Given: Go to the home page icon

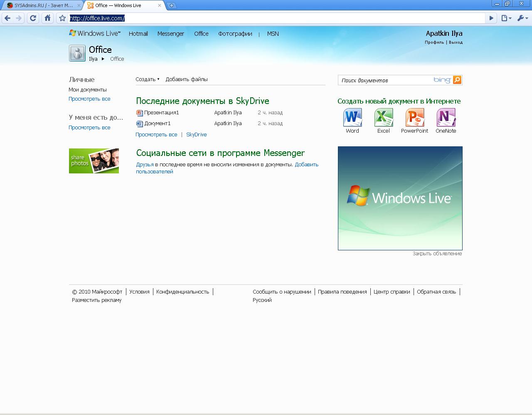Looking at the screenshot, I should click(47, 18).
